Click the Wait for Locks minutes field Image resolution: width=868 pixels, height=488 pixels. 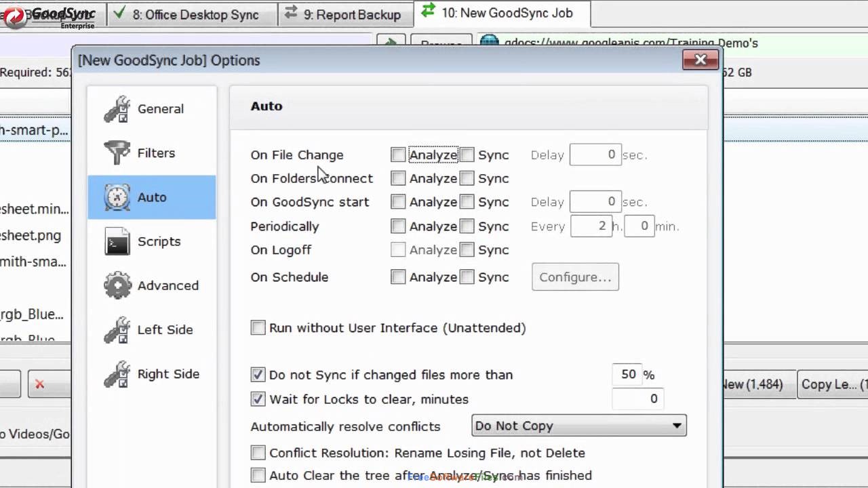pyautogui.click(x=637, y=399)
